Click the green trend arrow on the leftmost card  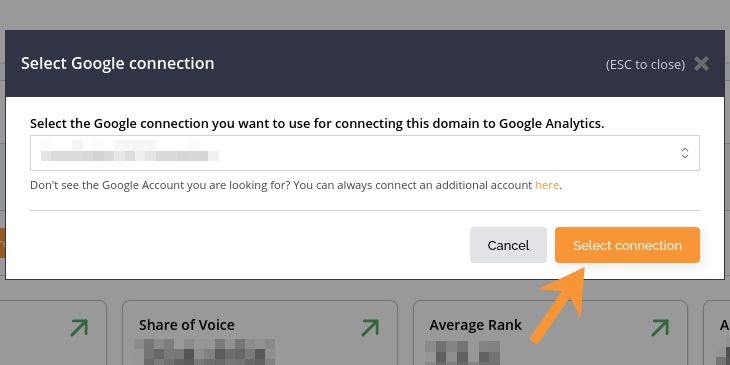pos(79,327)
